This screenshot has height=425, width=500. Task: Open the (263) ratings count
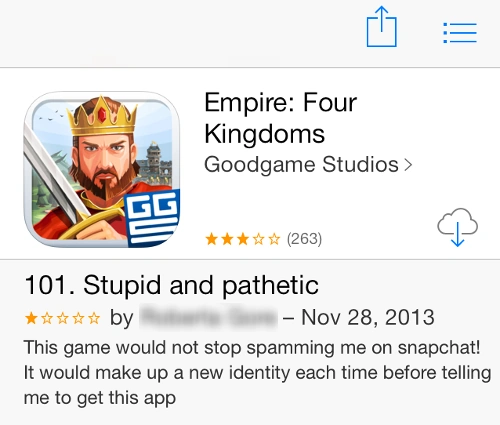pos(304,239)
